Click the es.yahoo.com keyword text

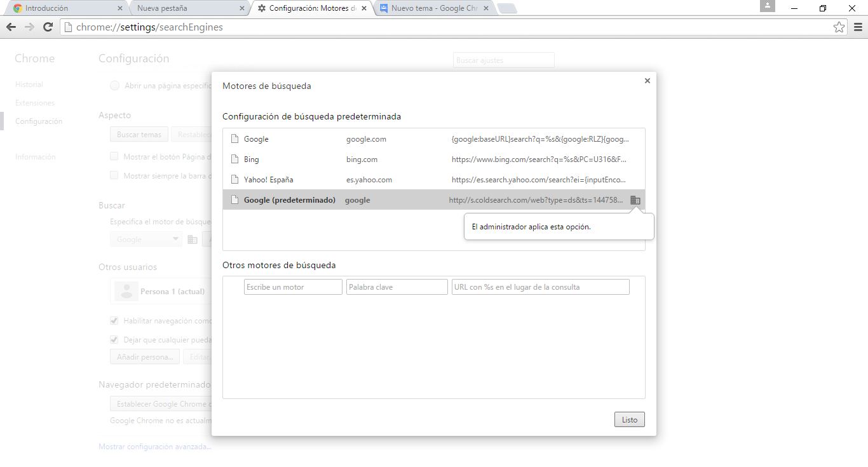[x=369, y=180]
